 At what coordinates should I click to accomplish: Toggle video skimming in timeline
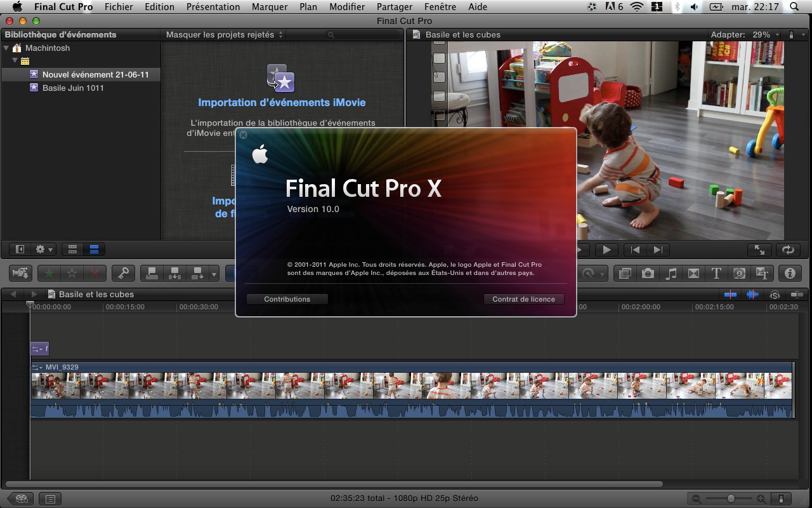(731, 295)
